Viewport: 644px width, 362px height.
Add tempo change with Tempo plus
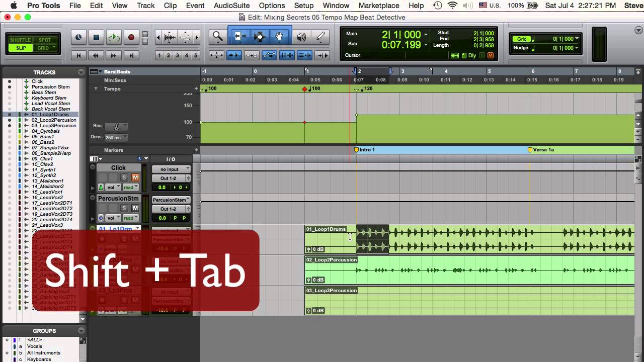pos(196,88)
